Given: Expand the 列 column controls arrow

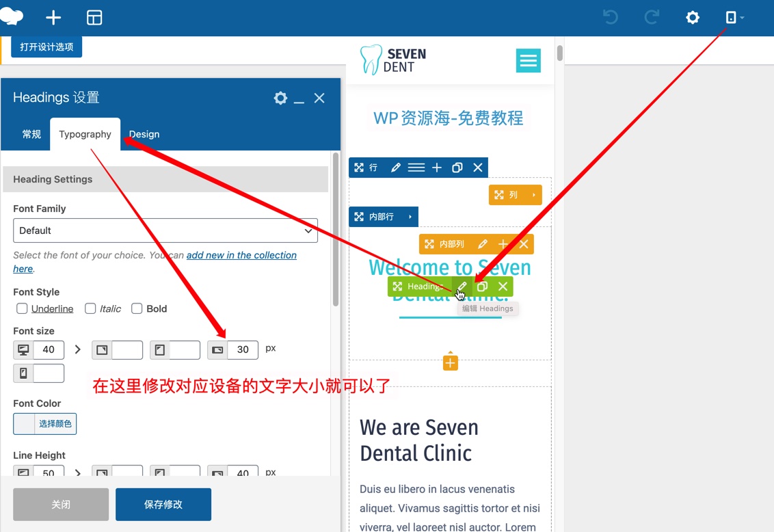Looking at the screenshot, I should [x=533, y=195].
